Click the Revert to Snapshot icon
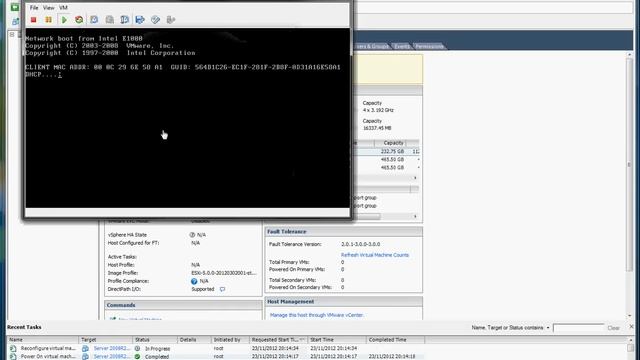 [109, 20]
